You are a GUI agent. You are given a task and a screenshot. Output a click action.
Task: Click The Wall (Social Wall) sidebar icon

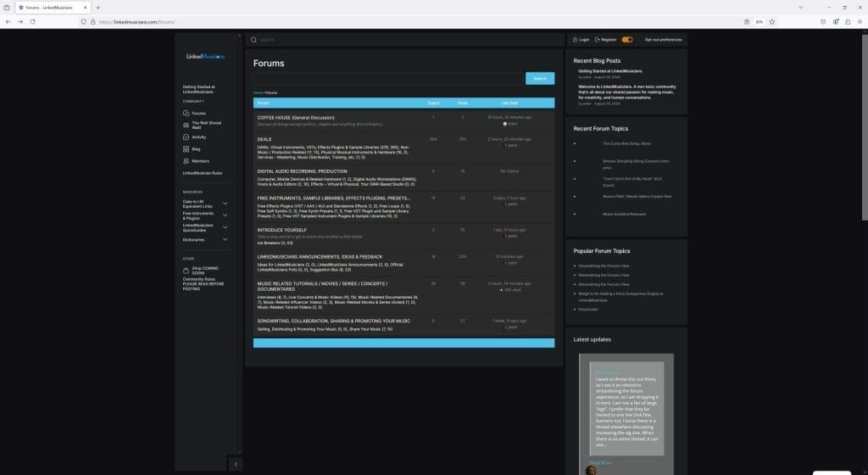click(x=186, y=125)
